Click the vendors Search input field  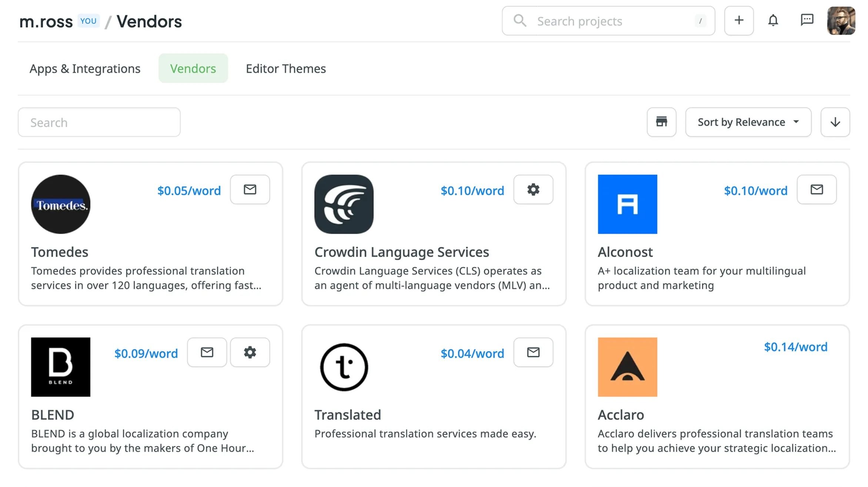(99, 122)
